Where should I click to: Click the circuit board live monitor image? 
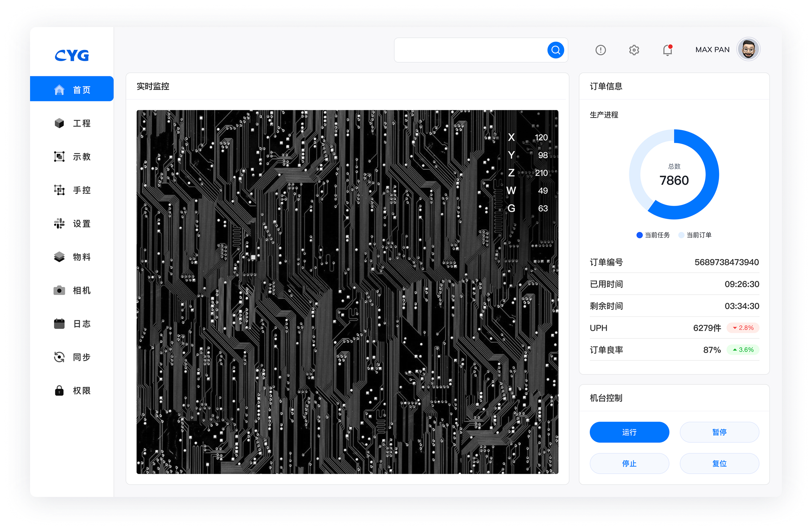tap(347, 292)
